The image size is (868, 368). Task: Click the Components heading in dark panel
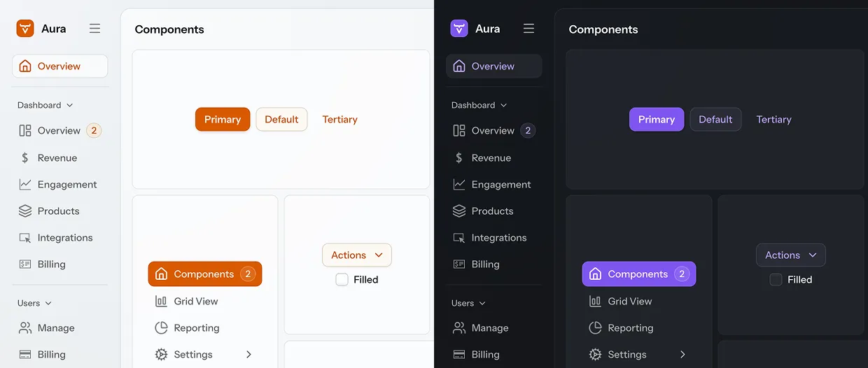(603, 29)
